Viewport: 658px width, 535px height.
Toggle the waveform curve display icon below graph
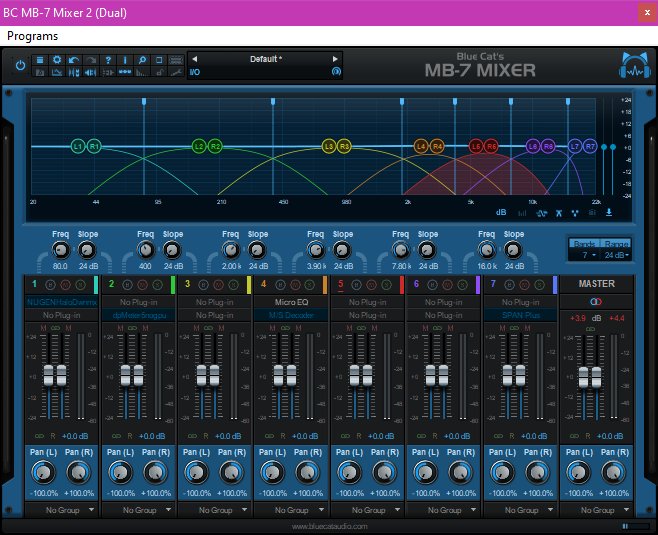[541, 213]
